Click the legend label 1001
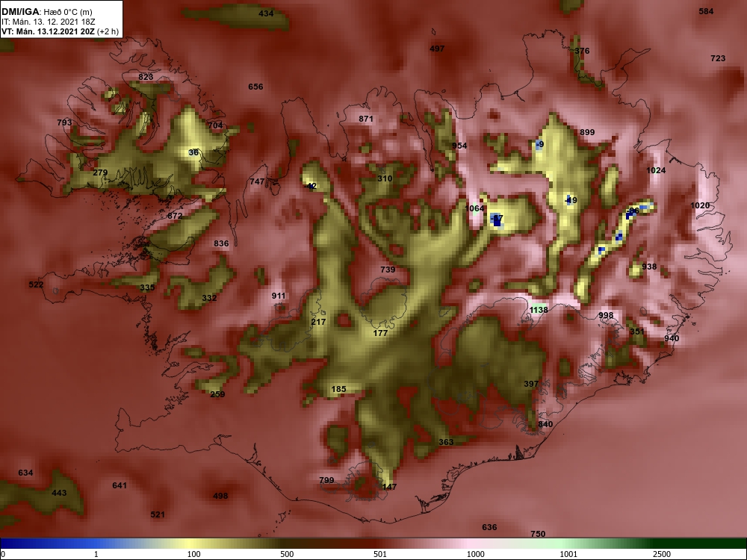Screen dimensions: 747x560 click(x=568, y=554)
